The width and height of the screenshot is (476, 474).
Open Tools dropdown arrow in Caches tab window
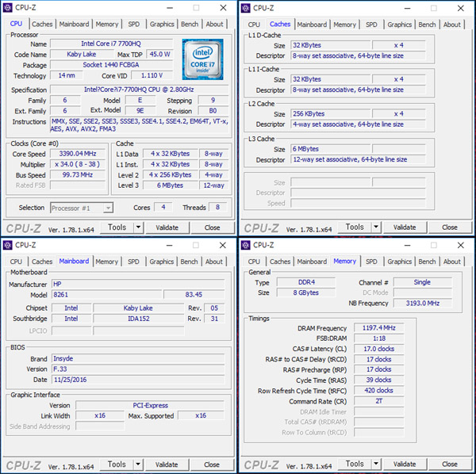coord(376,227)
